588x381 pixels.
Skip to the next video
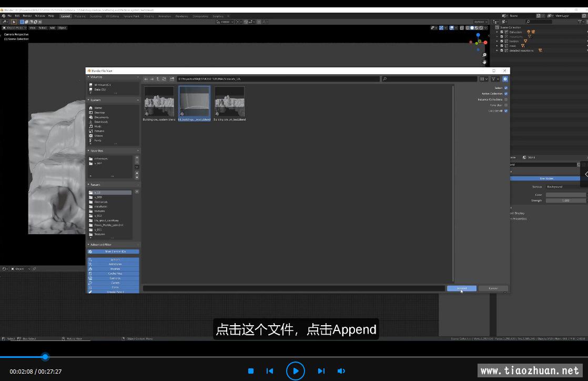tap(321, 371)
